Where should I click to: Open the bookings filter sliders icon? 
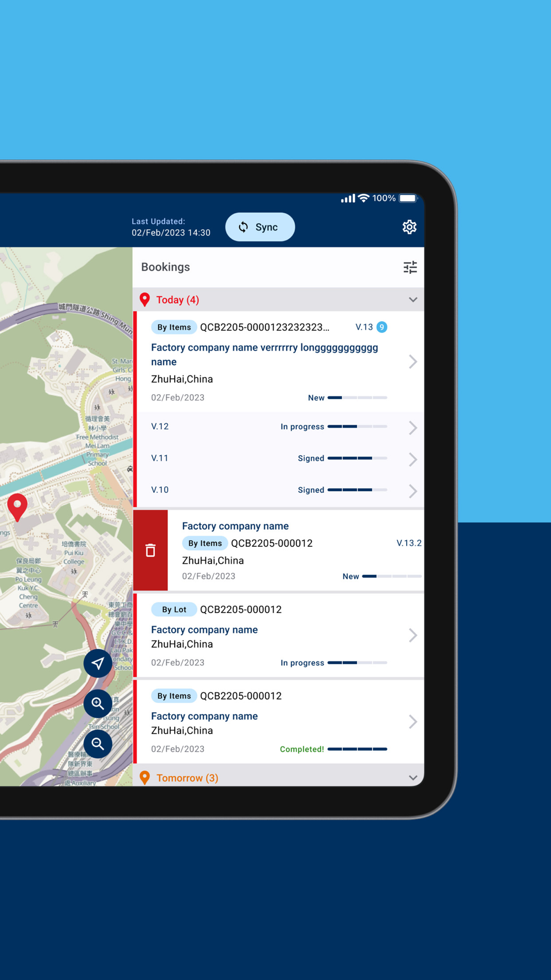[410, 267]
